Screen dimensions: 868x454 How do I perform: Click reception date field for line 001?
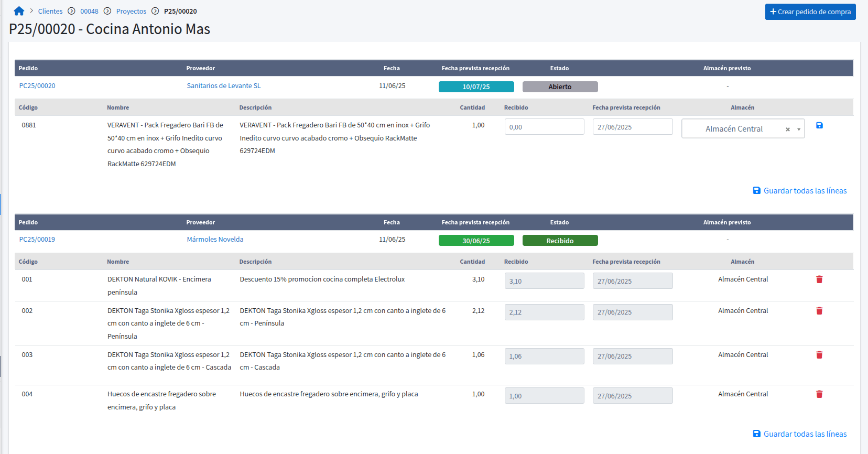(x=633, y=281)
